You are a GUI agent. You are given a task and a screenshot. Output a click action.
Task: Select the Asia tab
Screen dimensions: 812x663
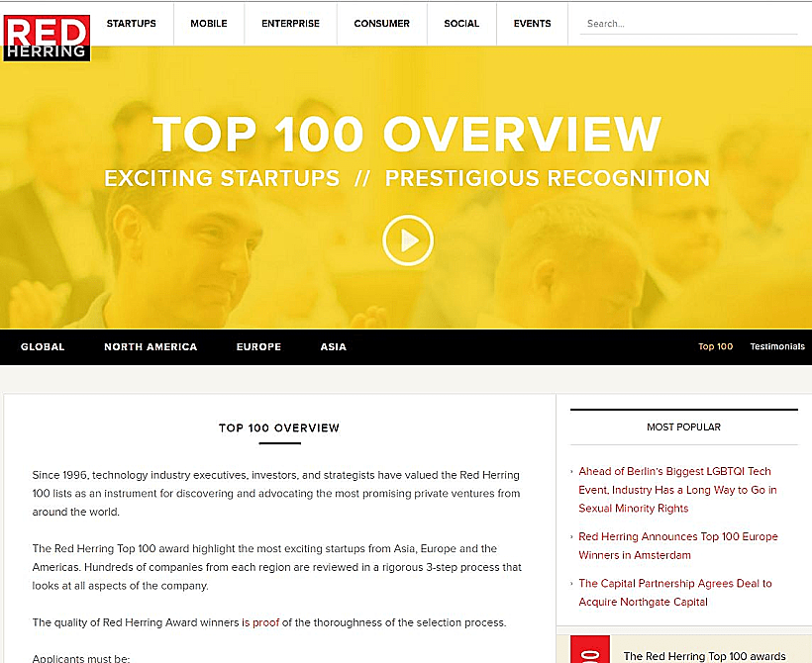coord(333,347)
